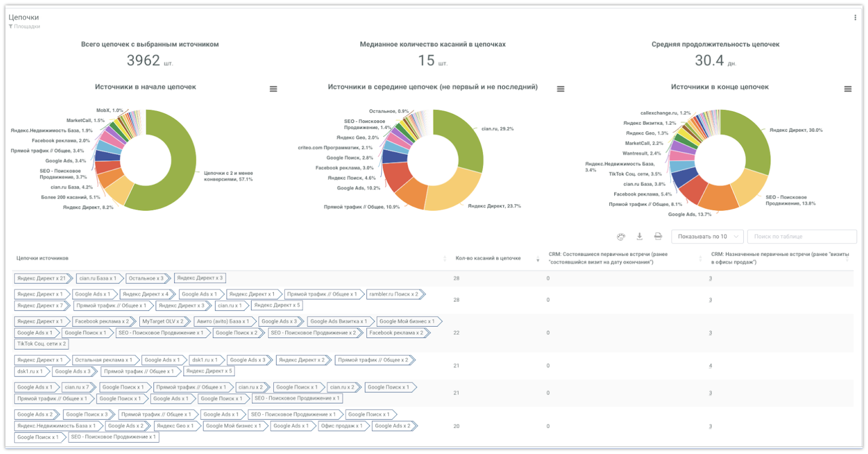This screenshot has height=454, width=868.
Task: Click the Площадки filter icon
Action: pyautogui.click(x=11, y=27)
